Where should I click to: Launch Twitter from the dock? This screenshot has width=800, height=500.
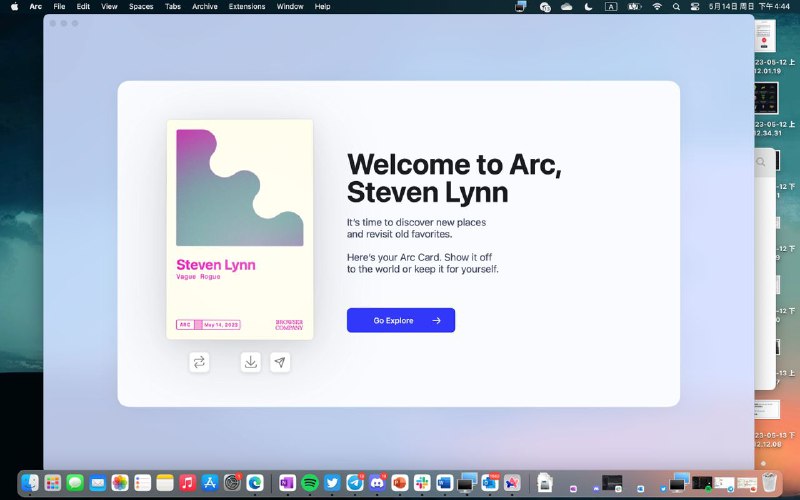click(332, 482)
